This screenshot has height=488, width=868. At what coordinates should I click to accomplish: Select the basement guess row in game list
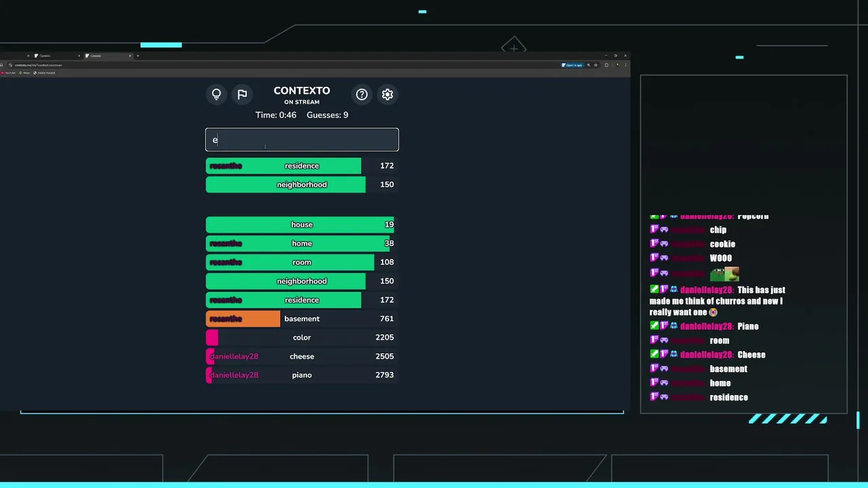[x=302, y=319]
